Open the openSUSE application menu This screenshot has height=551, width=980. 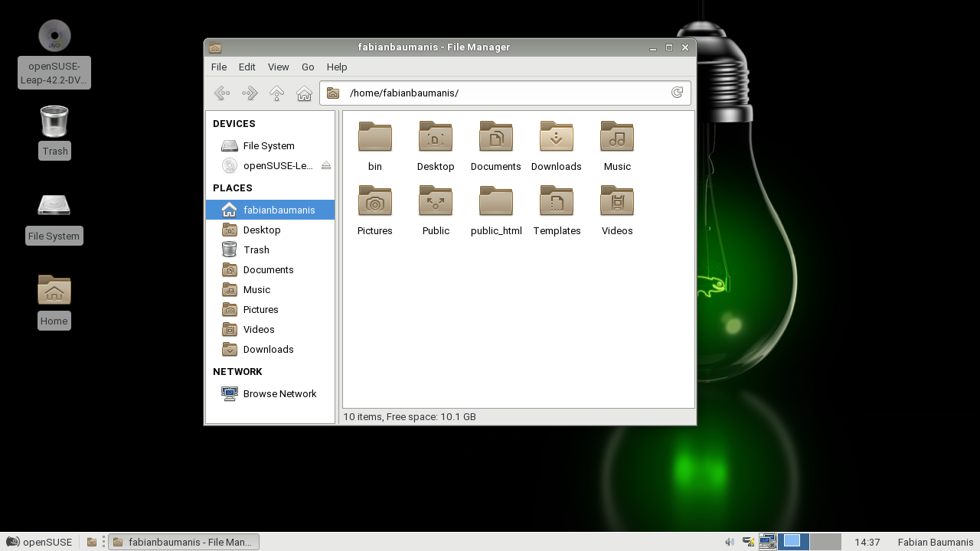40,542
